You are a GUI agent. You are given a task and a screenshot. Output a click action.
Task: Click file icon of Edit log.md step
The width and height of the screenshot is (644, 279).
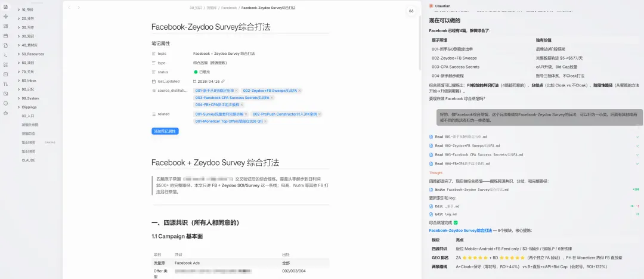click(431, 214)
